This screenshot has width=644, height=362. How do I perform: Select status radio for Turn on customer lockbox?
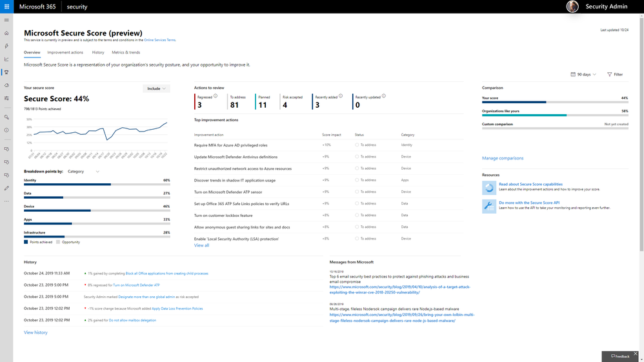tap(357, 216)
